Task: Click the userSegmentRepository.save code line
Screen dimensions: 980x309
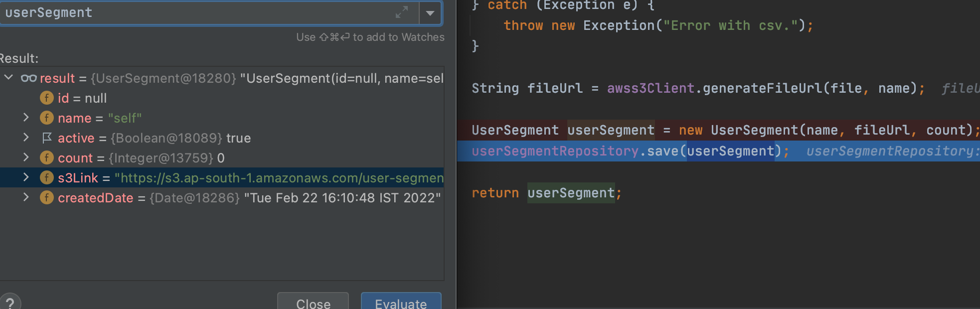Action: [x=718, y=151]
